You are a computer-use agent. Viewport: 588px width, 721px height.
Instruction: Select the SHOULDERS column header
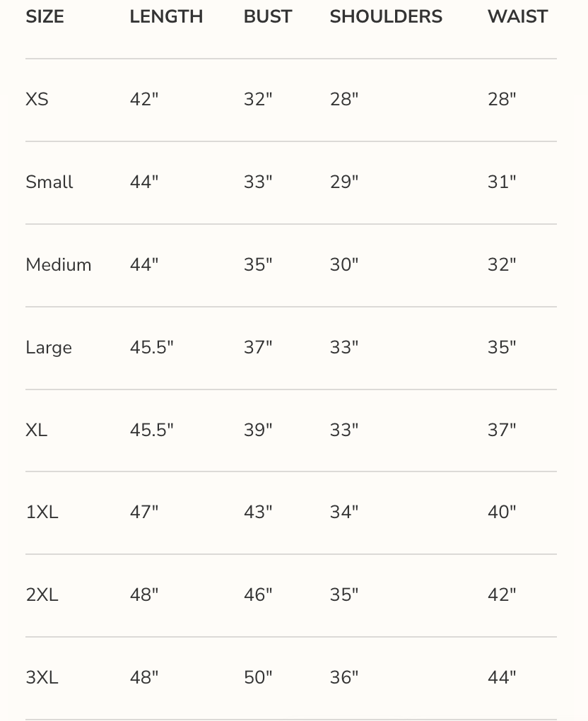pos(386,17)
